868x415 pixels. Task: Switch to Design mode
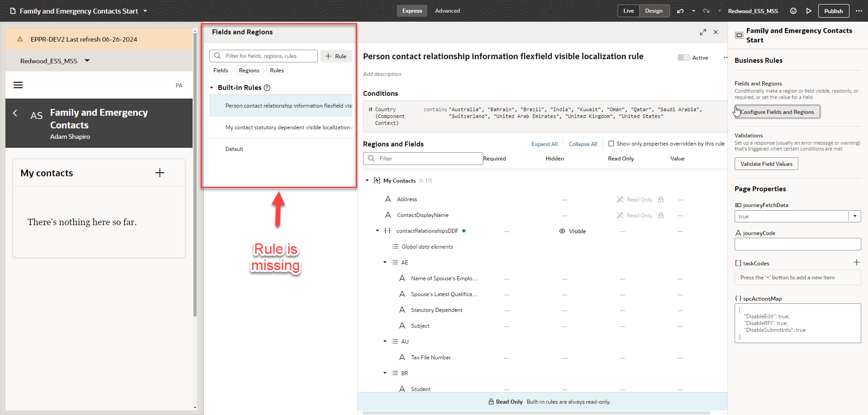coord(654,11)
